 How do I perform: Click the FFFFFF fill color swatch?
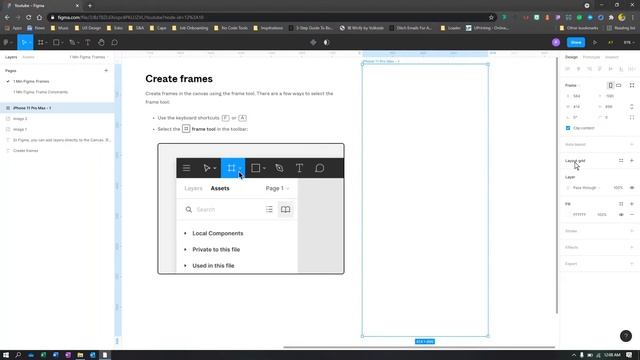pyautogui.click(x=568, y=215)
